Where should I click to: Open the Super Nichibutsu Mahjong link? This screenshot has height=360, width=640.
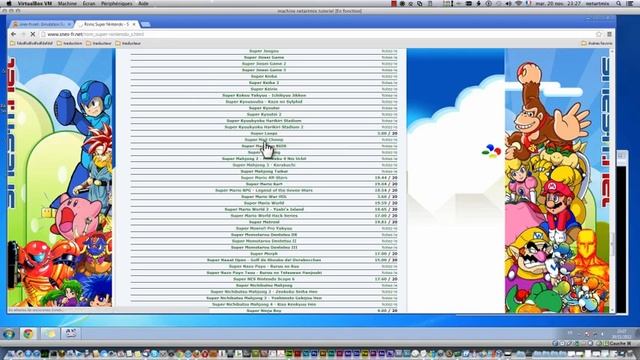tap(264, 285)
